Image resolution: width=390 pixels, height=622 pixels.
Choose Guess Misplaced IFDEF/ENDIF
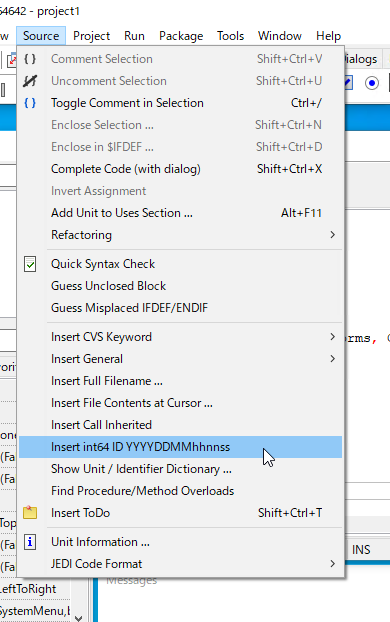click(181, 308)
